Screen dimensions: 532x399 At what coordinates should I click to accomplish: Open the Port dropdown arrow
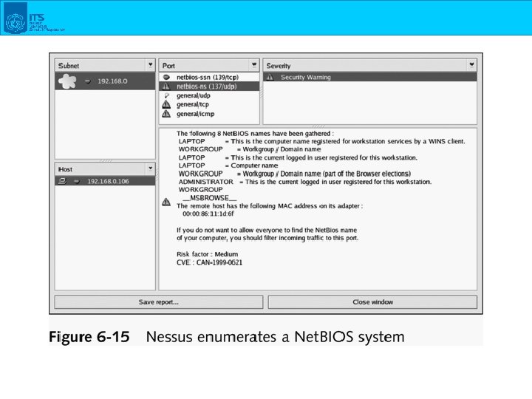pos(254,65)
